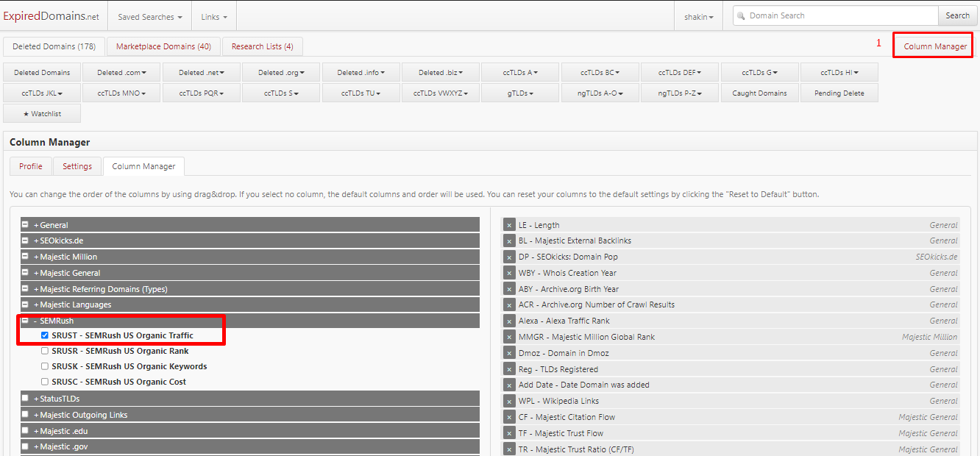The height and width of the screenshot is (456, 980).
Task: Remove ACR - Archive.org Crawl Results column
Action: click(509, 304)
